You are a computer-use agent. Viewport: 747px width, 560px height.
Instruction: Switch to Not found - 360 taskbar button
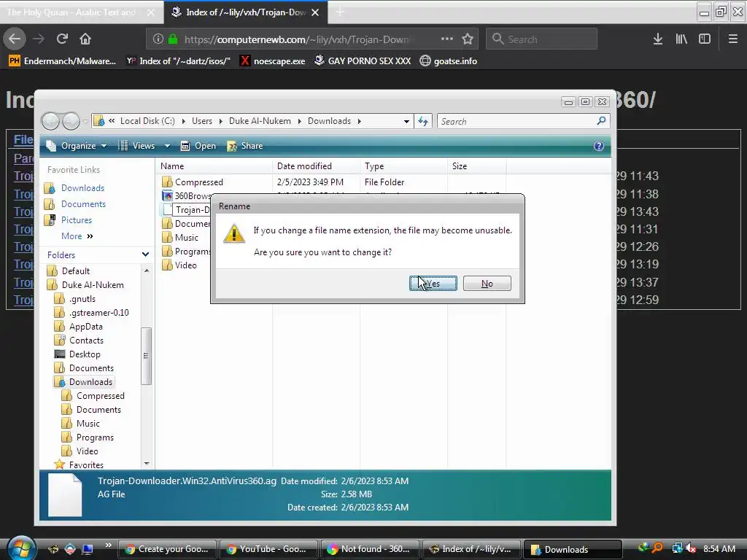click(x=369, y=549)
